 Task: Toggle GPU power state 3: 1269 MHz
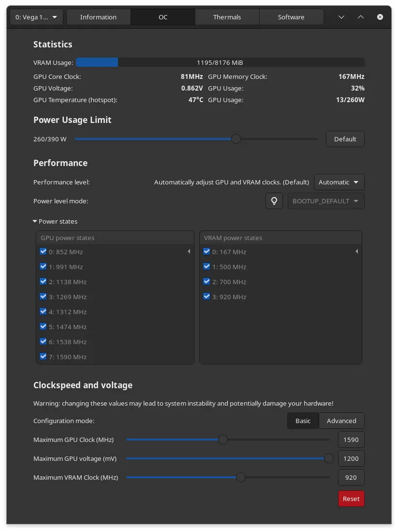(44, 297)
